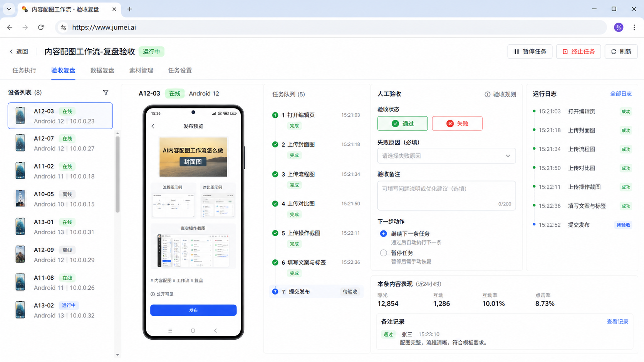Click the 验收备注 text area

pos(446,195)
